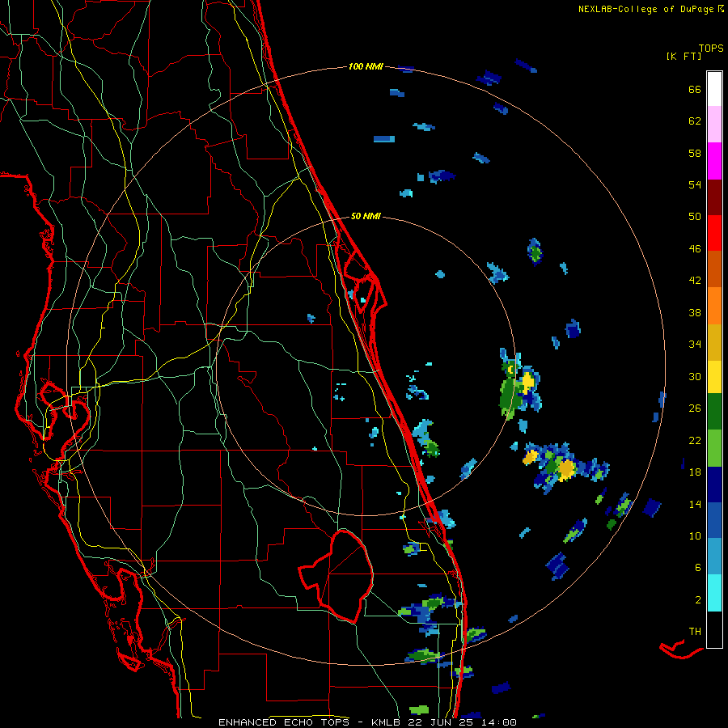Click the "KMLB 22 JUN 25 14:00" timestamp

(444, 722)
